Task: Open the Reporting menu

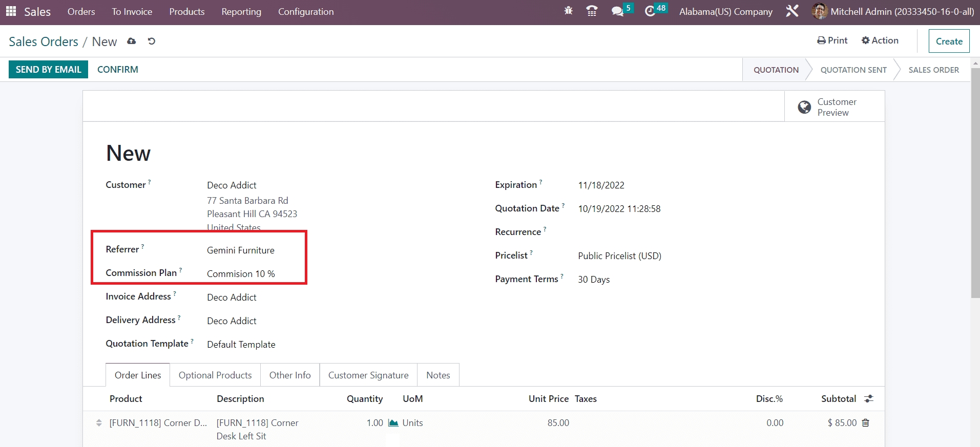Action: [x=241, y=12]
